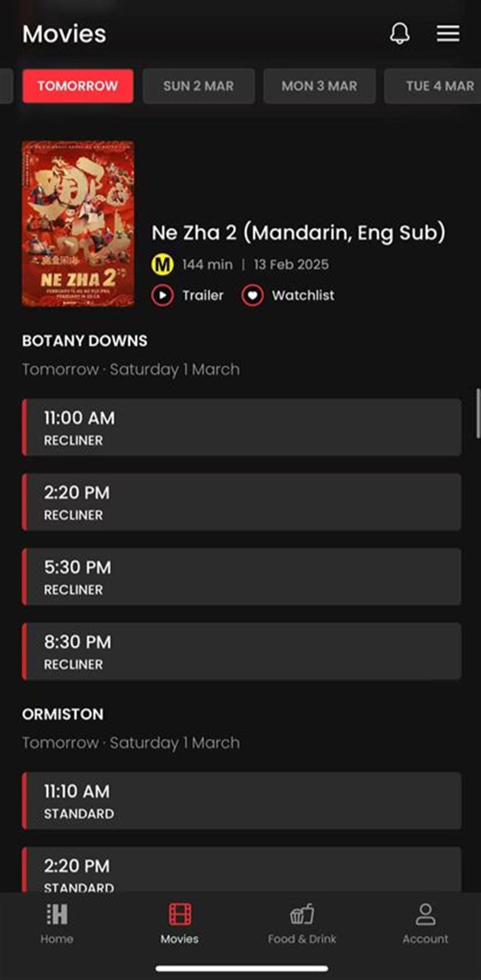Book Ormiston 11:10 AM Standard session
This screenshot has width=481, height=980.
click(242, 801)
